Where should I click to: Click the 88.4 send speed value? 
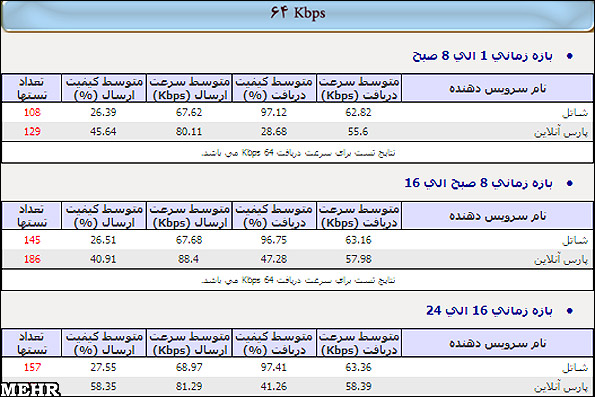click(x=189, y=259)
